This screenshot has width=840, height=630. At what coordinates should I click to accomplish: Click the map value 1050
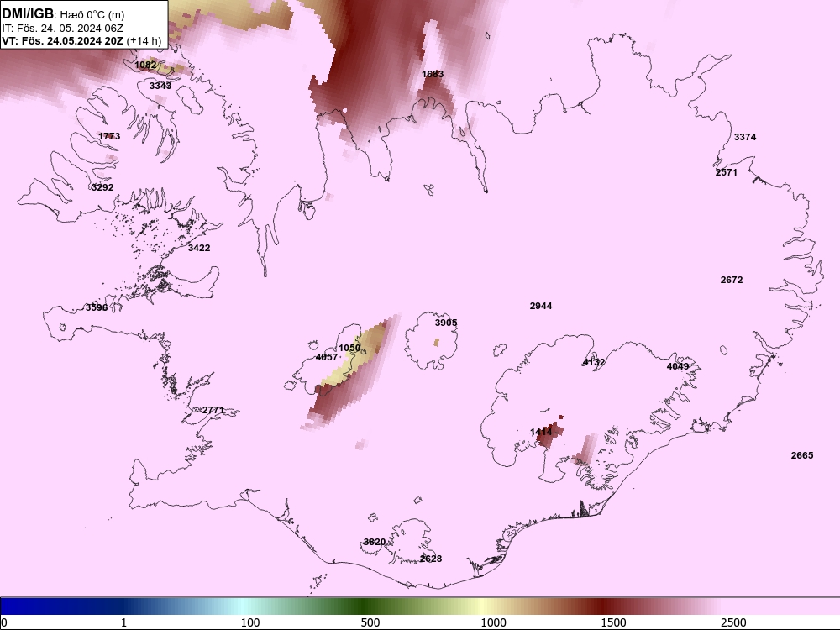pos(349,349)
